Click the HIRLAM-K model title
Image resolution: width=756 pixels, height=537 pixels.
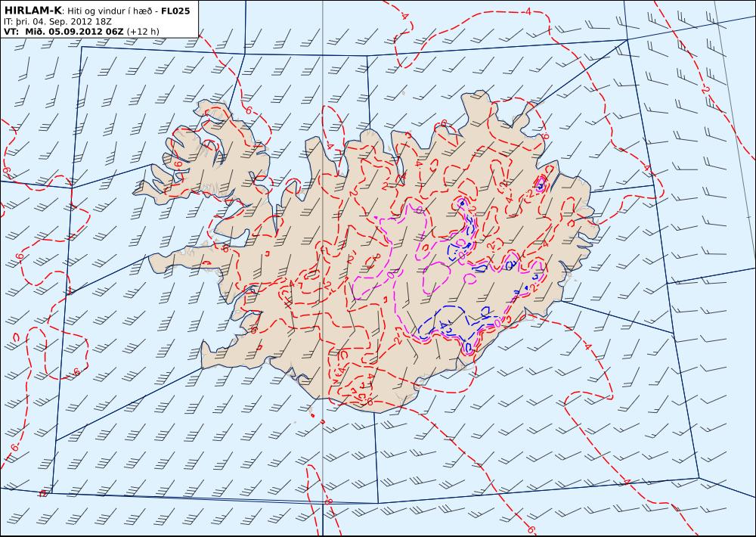[x=33, y=11]
